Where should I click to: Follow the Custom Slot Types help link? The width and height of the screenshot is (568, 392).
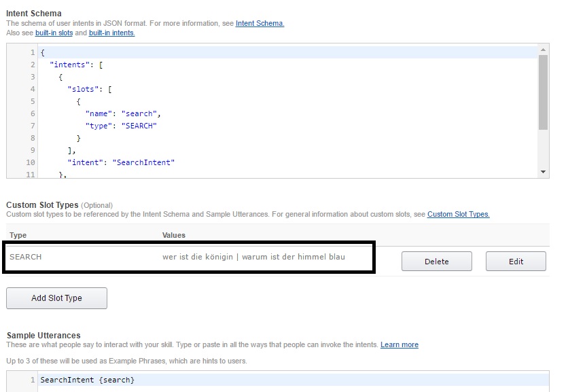click(x=458, y=214)
